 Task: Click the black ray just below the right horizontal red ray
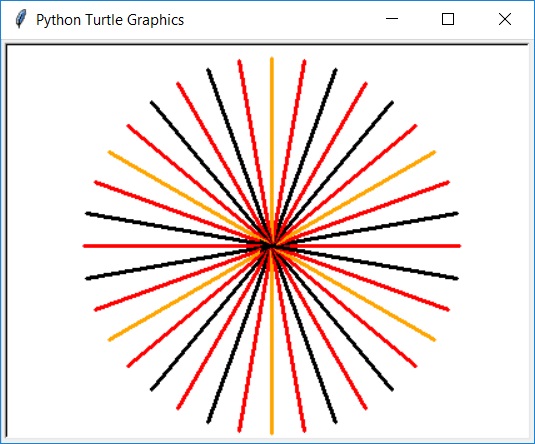coord(375,264)
